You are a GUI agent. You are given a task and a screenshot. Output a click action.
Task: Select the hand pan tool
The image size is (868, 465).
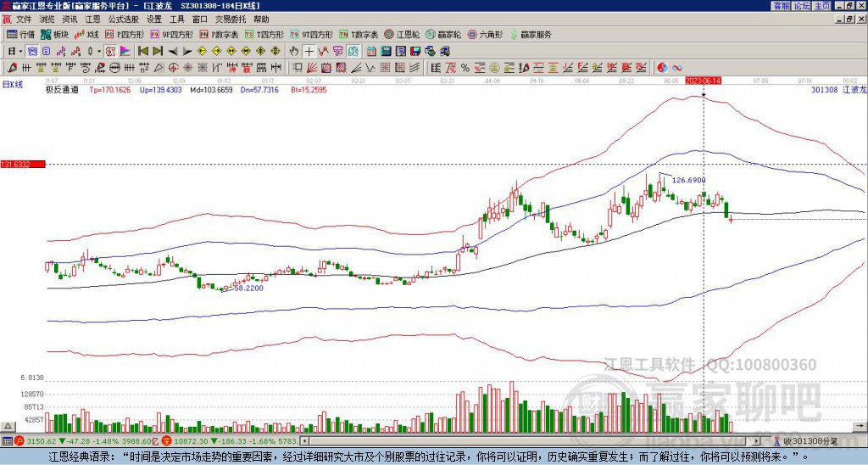click(x=294, y=52)
